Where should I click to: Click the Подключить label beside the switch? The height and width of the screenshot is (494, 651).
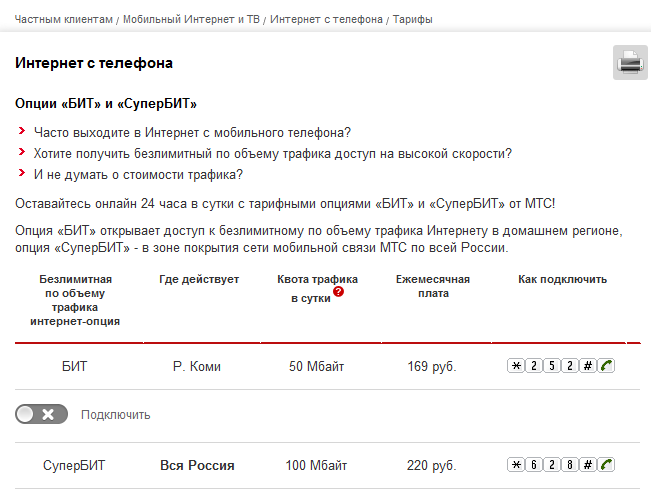(x=115, y=414)
